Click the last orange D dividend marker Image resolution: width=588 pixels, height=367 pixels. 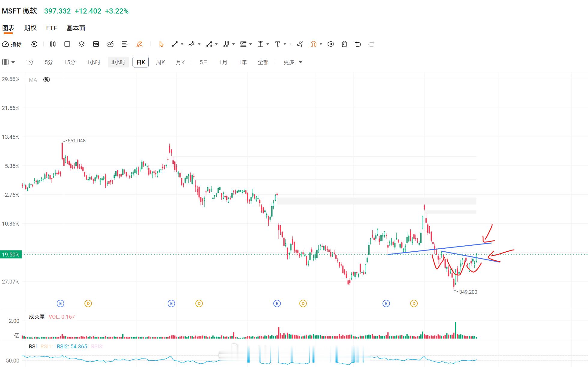point(414,304)
